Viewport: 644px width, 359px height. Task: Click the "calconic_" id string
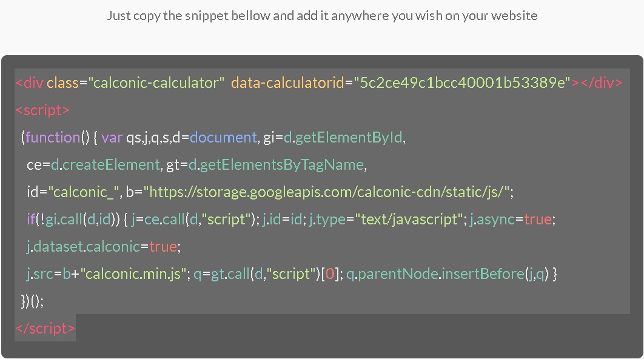point(84,192)
